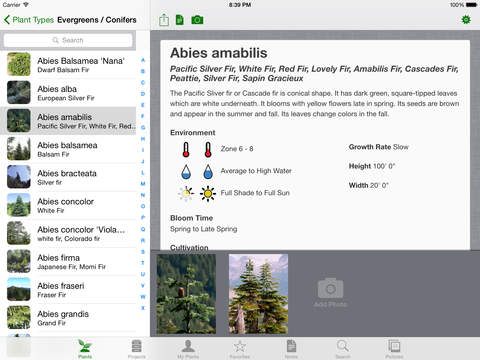The image size is (480, 360).
Task: Tap the share/export icon in toolbar
Action: (164, 20)
